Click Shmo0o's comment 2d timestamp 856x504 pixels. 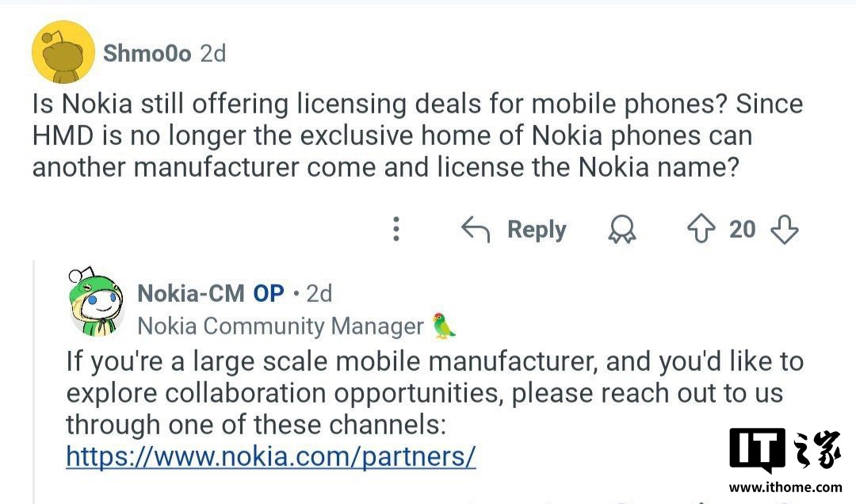pos(212,53)
